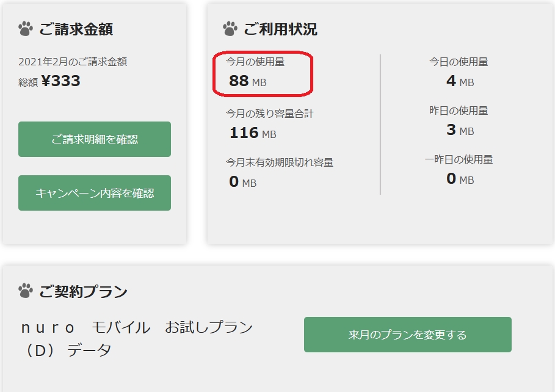
Task: Click 来月のプランを変更する to change plan
Action: pos(407,335)
